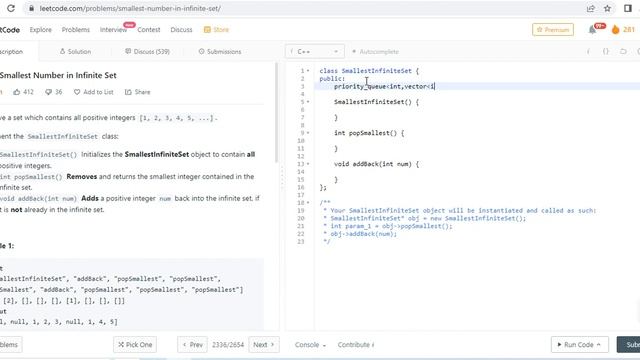Switch to the Discuss (539) tab
The image size is (640, 360).
[x=147, y=51]
